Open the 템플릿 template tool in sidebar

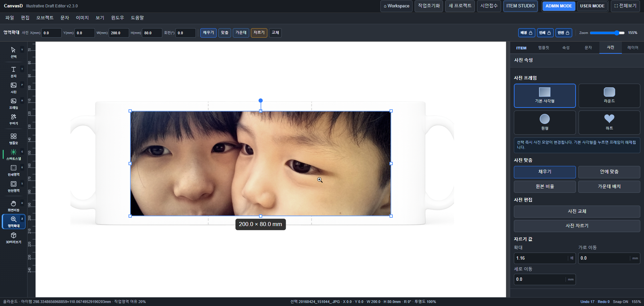click(x=13, y=139)
